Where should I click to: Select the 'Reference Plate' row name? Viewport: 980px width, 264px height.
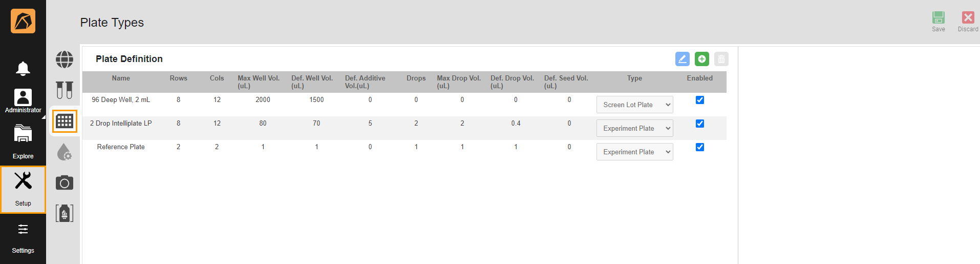click(x=121, y=147)
